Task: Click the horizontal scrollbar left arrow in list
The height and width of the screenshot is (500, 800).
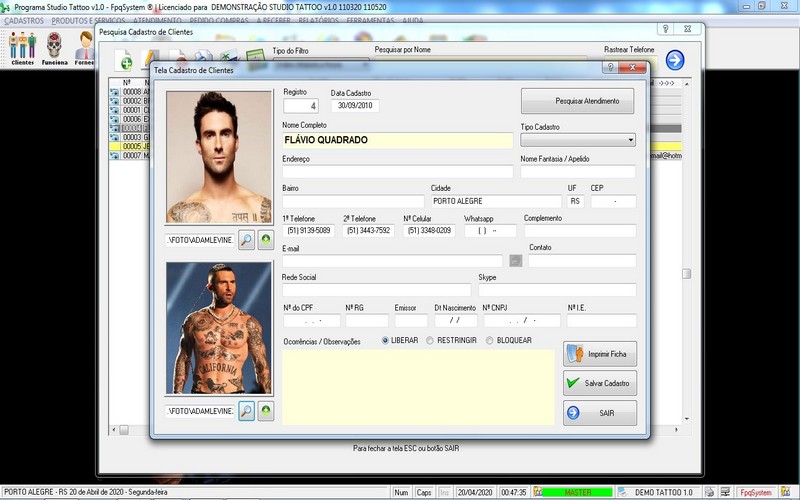Action: [x=114, y=430]
